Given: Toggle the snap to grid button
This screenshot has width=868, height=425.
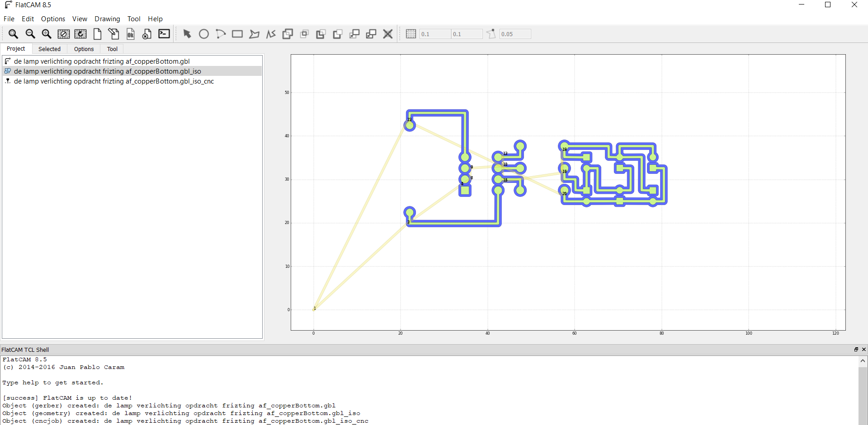Looking at the screenshot, I should point(410,34).
